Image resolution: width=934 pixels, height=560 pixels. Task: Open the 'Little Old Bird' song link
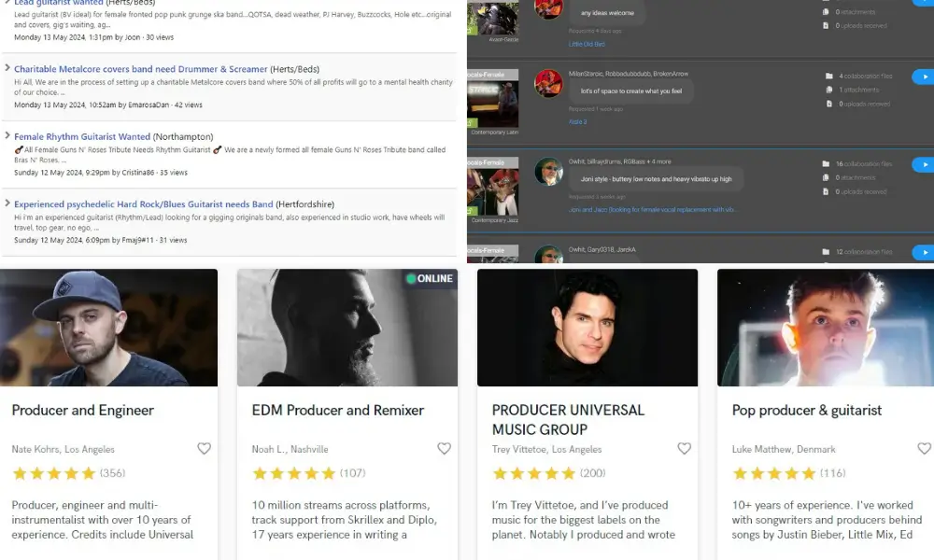tap(587, 44)
